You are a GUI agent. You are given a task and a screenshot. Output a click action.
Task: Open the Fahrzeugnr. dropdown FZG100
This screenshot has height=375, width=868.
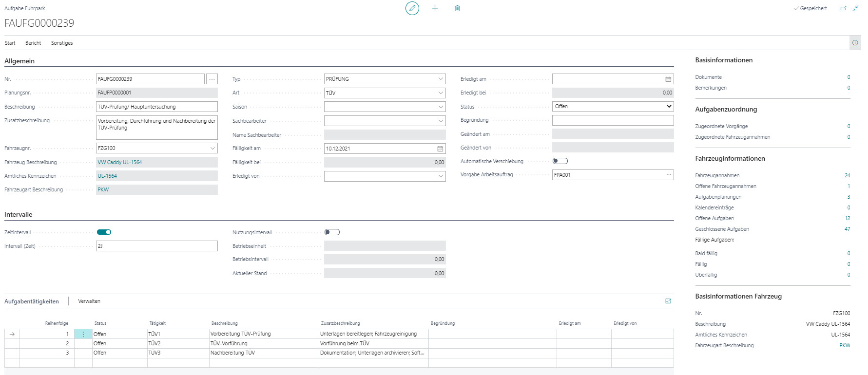pos(212,148)
